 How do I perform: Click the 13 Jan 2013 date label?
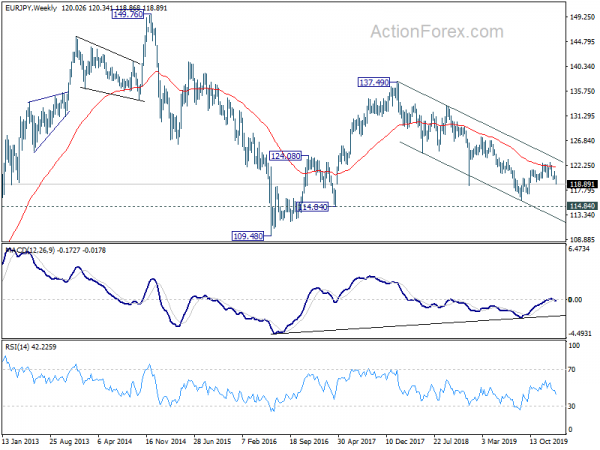pos(21,441)
